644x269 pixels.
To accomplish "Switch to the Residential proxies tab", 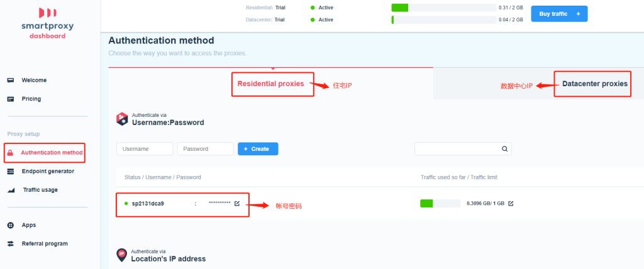I will [x=270, y=84].
